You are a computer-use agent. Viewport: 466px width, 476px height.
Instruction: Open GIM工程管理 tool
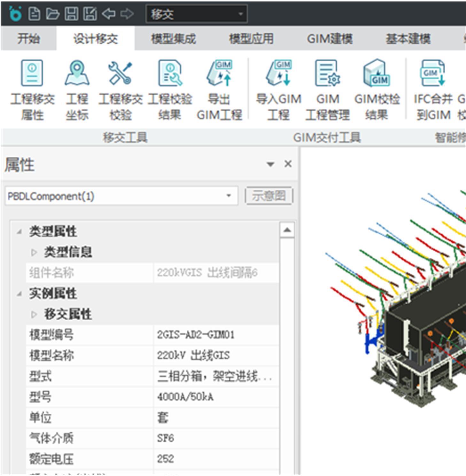click(327, 74)
